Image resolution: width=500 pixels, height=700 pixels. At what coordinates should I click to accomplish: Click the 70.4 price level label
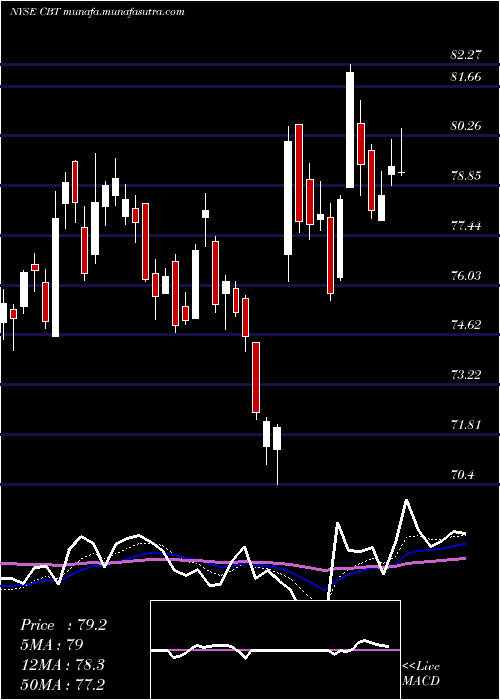462,475
